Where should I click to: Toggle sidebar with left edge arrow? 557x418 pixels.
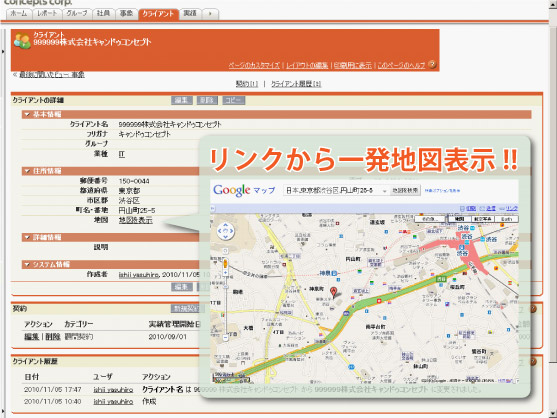3,52
